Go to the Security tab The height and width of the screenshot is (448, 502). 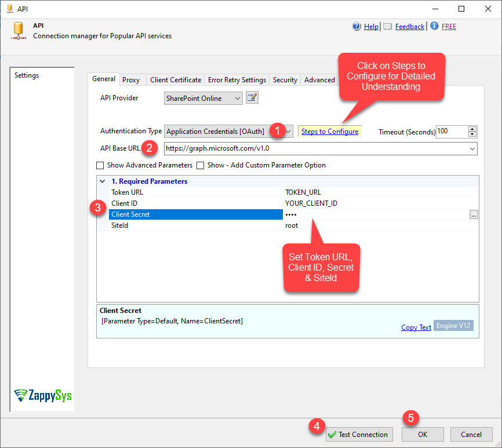click(285, 80)
